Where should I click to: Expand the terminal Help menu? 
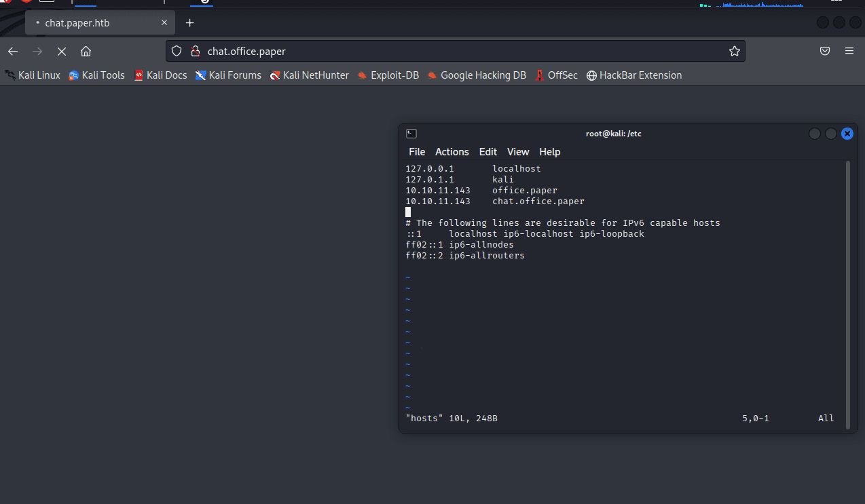coord(549,152)
